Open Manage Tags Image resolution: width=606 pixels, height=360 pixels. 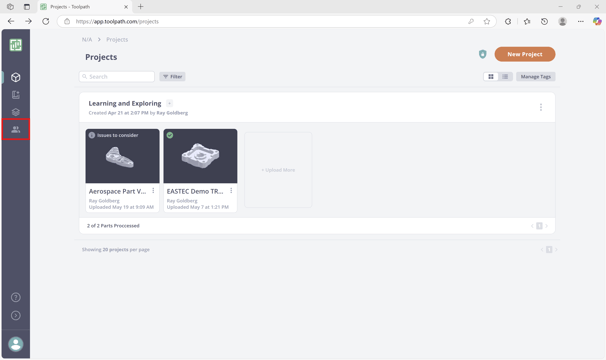pos(536,77)
